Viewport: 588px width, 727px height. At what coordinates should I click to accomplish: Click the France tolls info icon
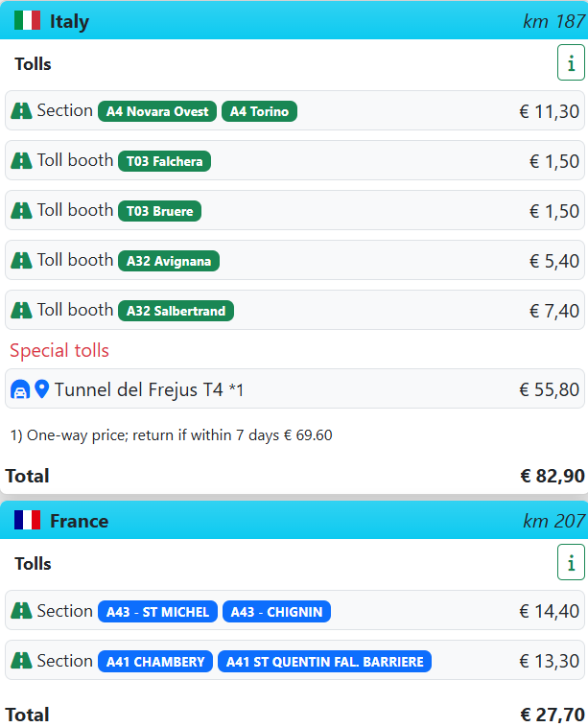[571, 562]
